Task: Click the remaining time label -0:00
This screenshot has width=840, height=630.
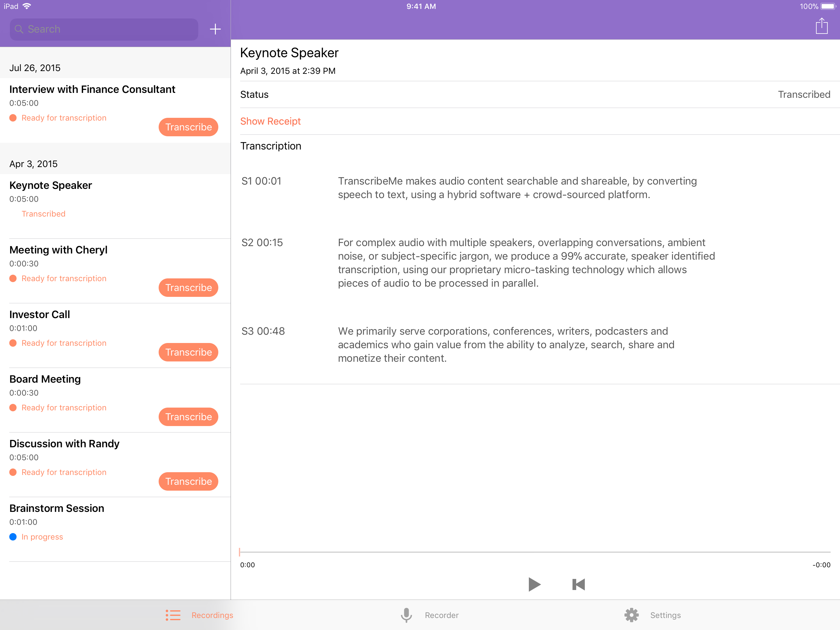Action: pos(821,565)
